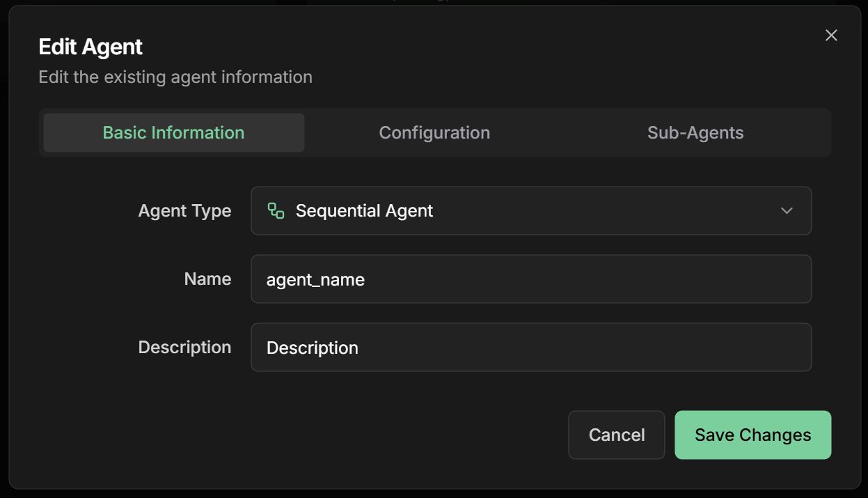Switch to the Sub-Agents tab

point(696,132)
